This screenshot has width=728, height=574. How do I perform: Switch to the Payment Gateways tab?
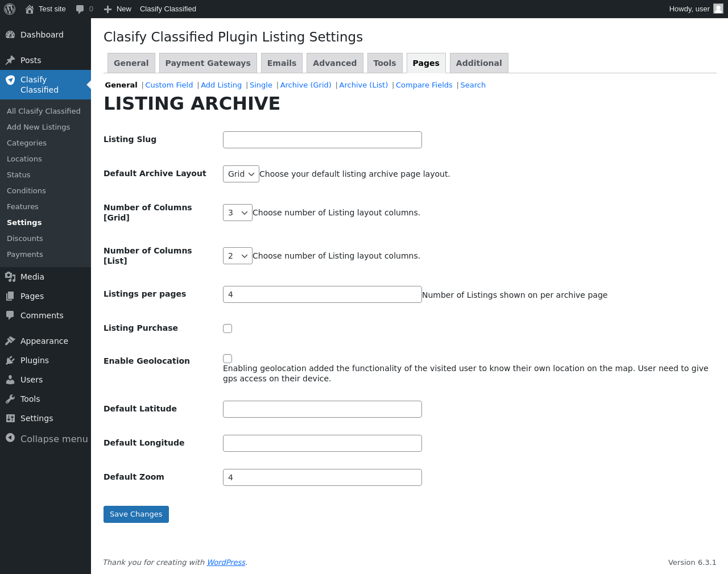pyautogui.click(x=208, y=63)
